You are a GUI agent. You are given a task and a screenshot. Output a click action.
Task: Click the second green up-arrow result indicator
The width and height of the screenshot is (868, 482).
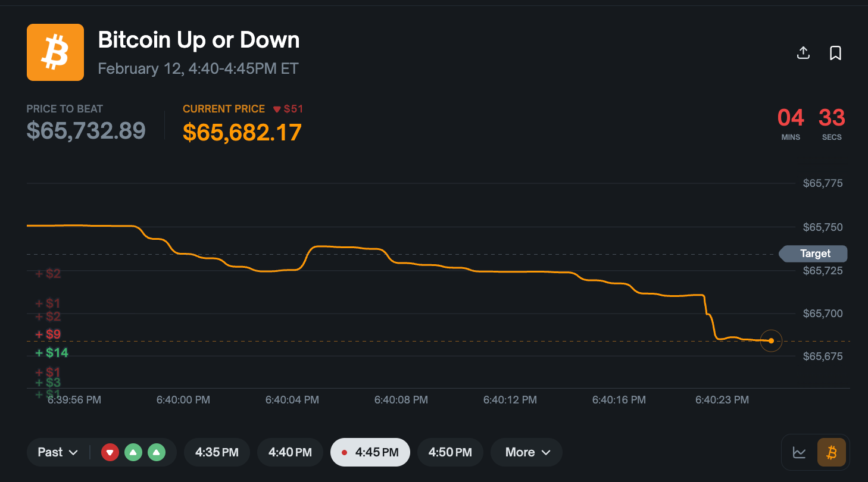coord(156,452)
